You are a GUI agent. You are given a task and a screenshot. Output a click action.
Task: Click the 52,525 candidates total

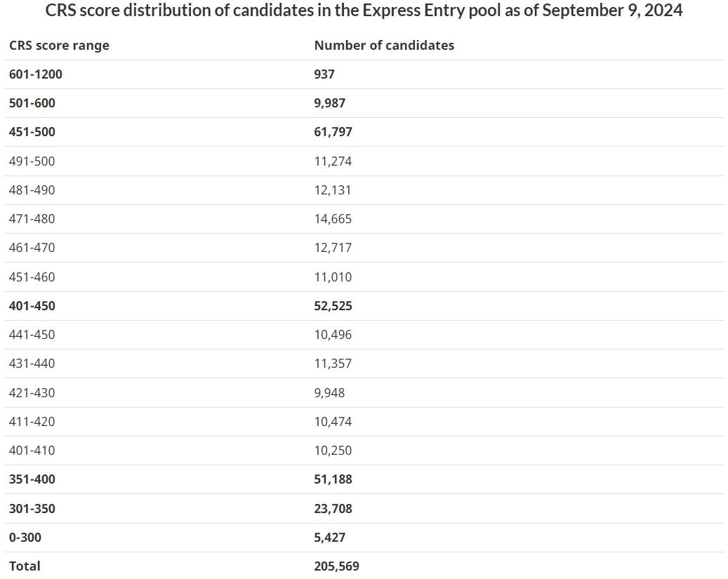click(x=333, y=306)
